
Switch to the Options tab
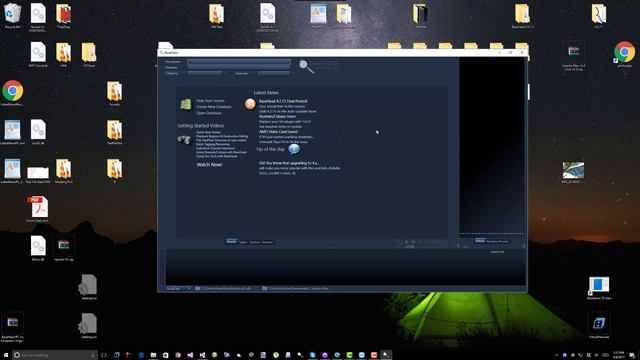pos(255,242)
